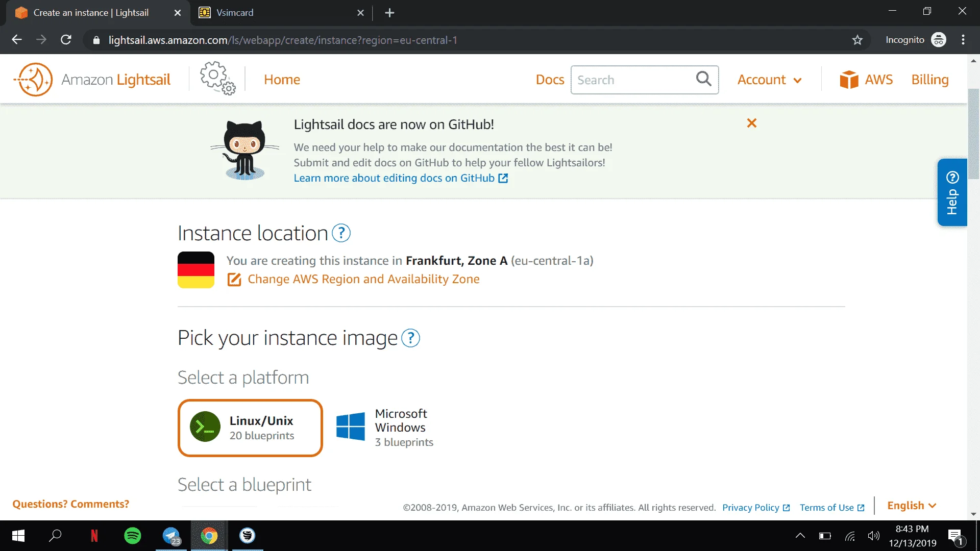Dismiss the GitHub docs banner
The height and width of the screenshot is (551, 980).
coord(751,123)
